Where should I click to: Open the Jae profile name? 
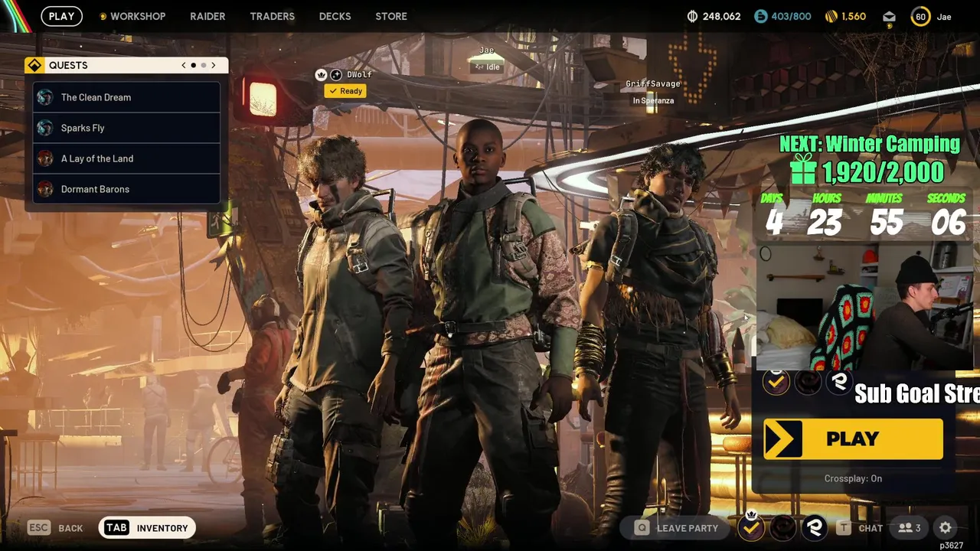pyautogui.click(x=944, y=17)
